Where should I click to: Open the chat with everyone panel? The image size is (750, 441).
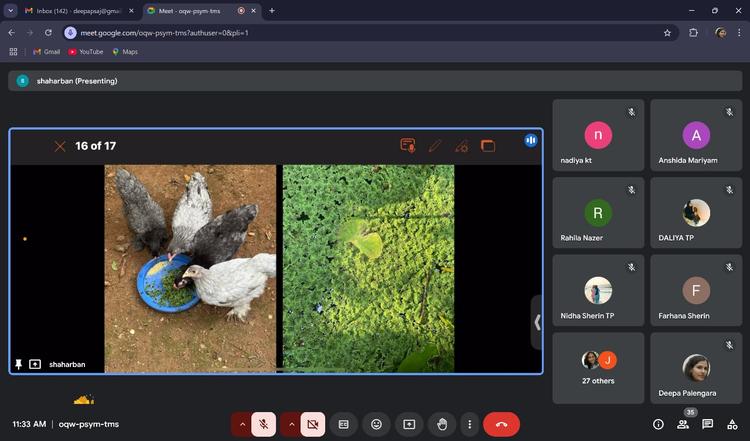[x=707, y=424]
